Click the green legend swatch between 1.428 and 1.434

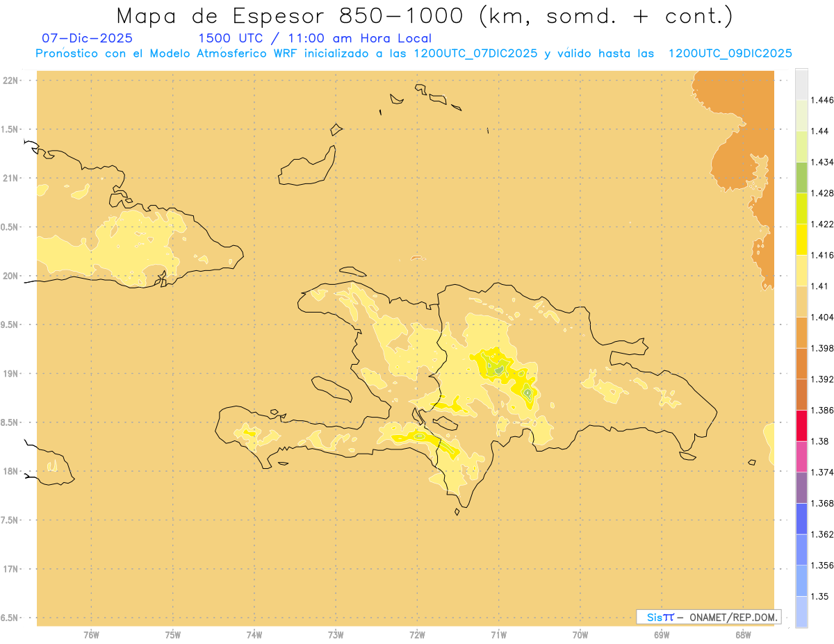point(801,177)
